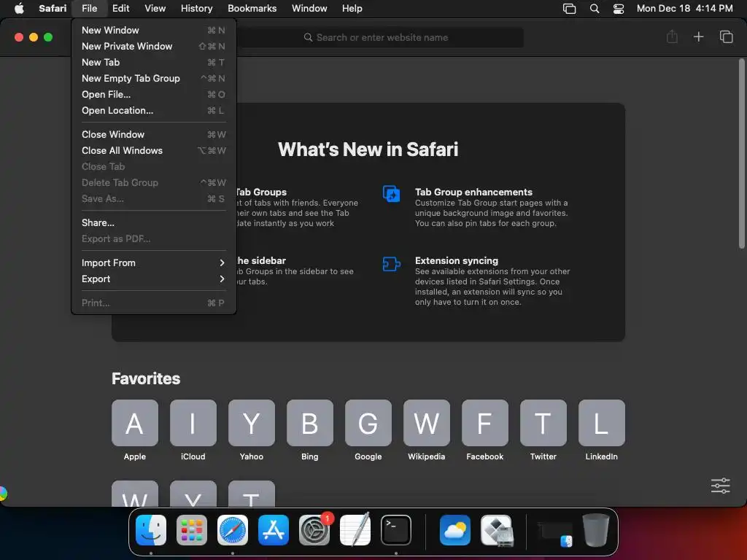Open App Store from the Dock

pyautogui.click(x=274, y=530)
